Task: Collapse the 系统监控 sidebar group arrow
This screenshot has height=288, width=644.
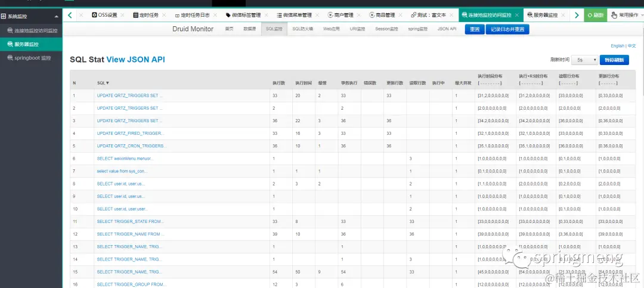Action: pos(56,17)
